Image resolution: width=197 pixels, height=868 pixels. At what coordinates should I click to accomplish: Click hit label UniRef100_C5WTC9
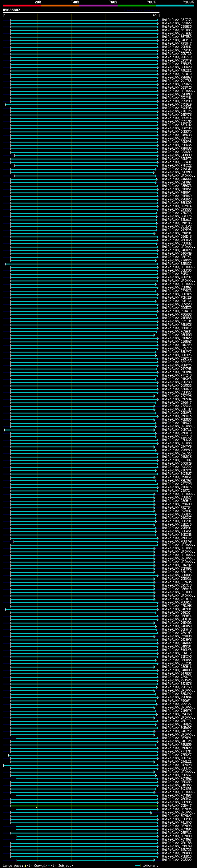point(177,54)
